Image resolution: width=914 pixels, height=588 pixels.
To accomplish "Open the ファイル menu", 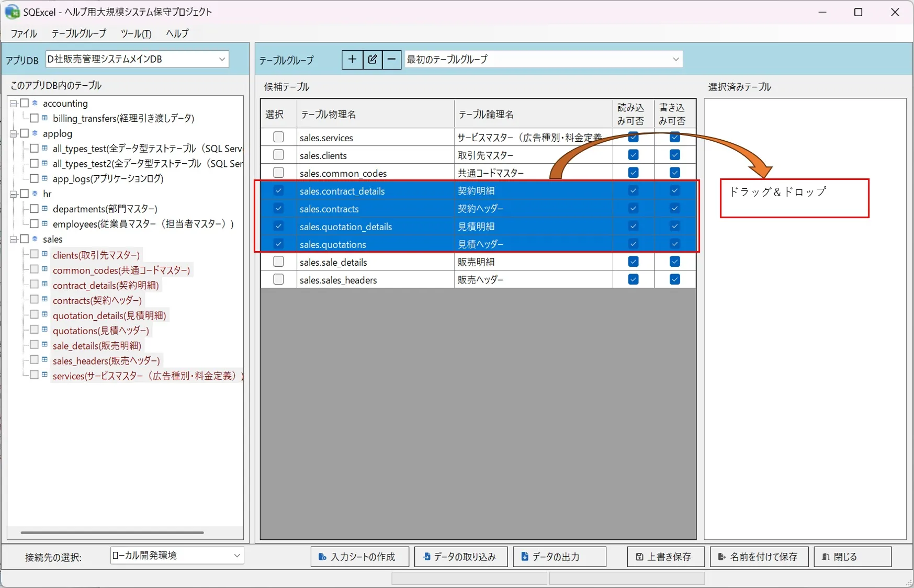I will pyautogui.click(x=24, y=33).
